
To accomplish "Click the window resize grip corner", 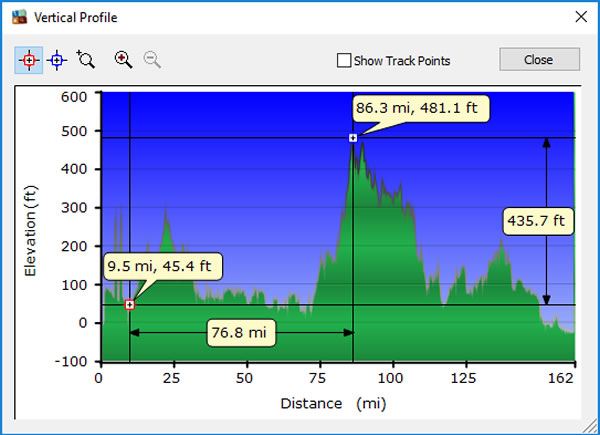I will [591, 426].
